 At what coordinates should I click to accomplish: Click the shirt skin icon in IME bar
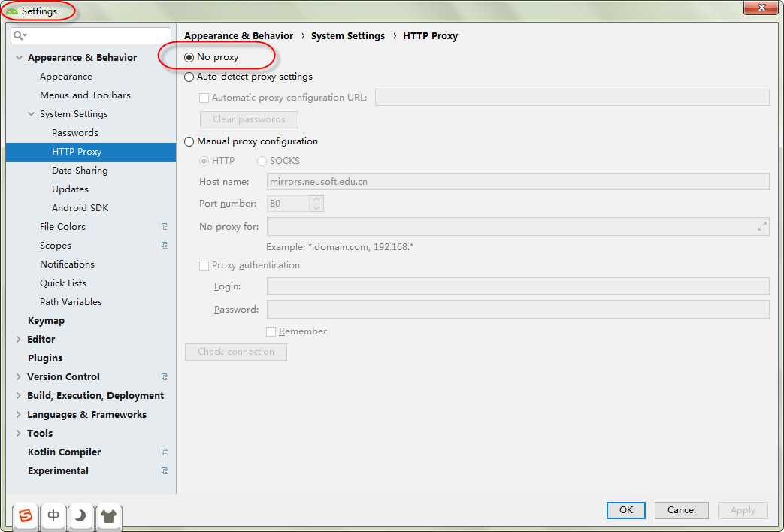click(108, 515)
